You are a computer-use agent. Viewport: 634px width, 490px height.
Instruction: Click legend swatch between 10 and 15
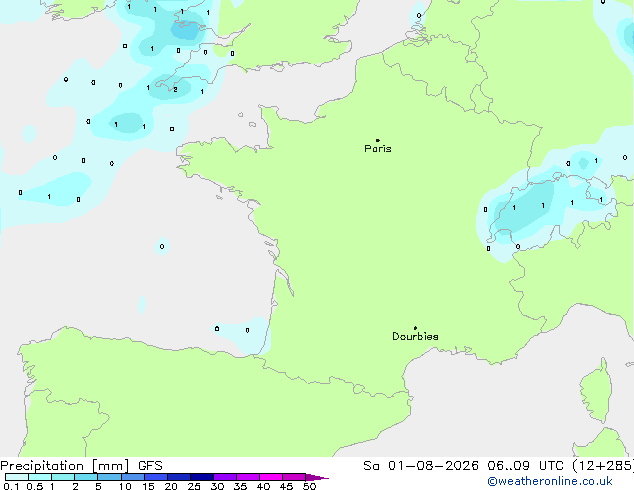[132, 477]
